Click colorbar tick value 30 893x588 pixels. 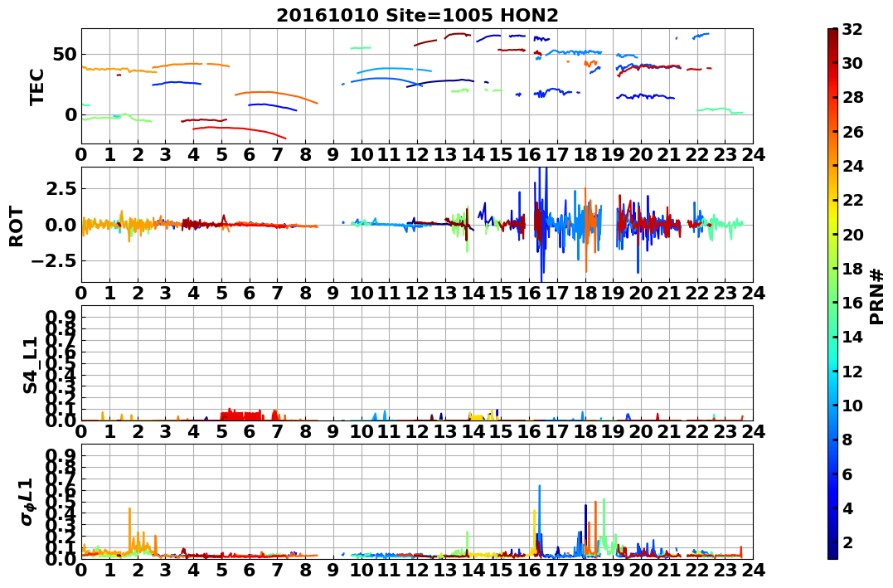[852, 63]
